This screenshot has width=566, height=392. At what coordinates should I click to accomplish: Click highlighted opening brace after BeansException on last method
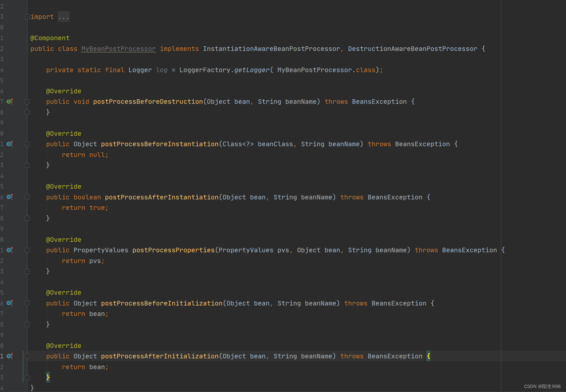[428, 356]
